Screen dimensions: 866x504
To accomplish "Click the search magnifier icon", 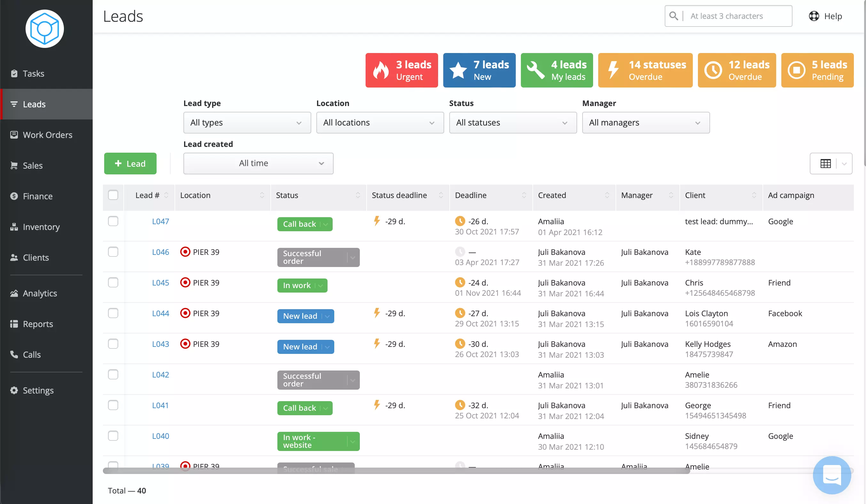I will [x=674, y=16].
